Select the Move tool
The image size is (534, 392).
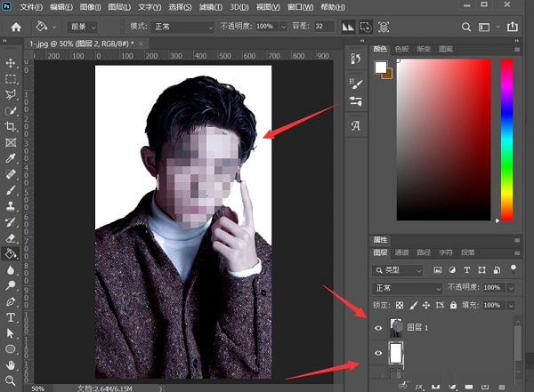coord(10,63)
